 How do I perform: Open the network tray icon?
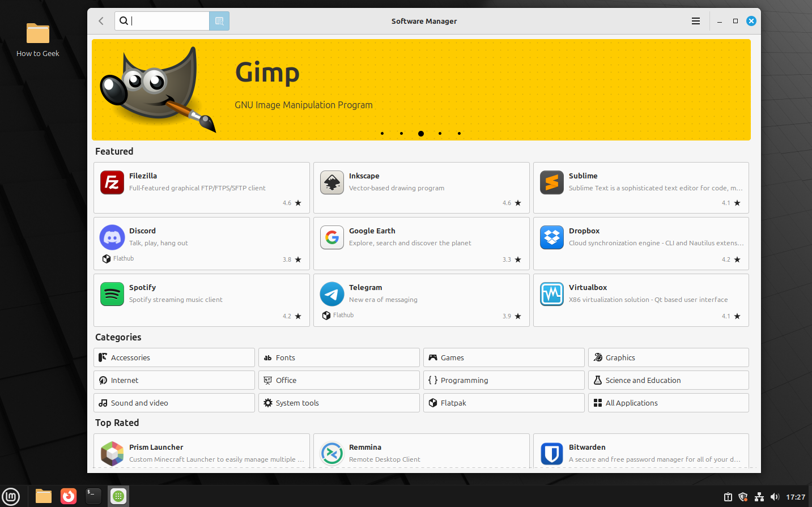coord(759,497)
